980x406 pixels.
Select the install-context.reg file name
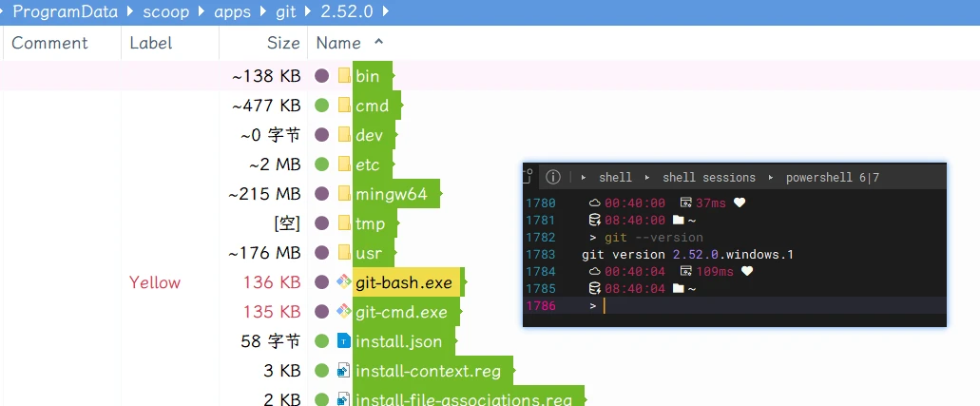pyautogui.click(x=428, y=371)
